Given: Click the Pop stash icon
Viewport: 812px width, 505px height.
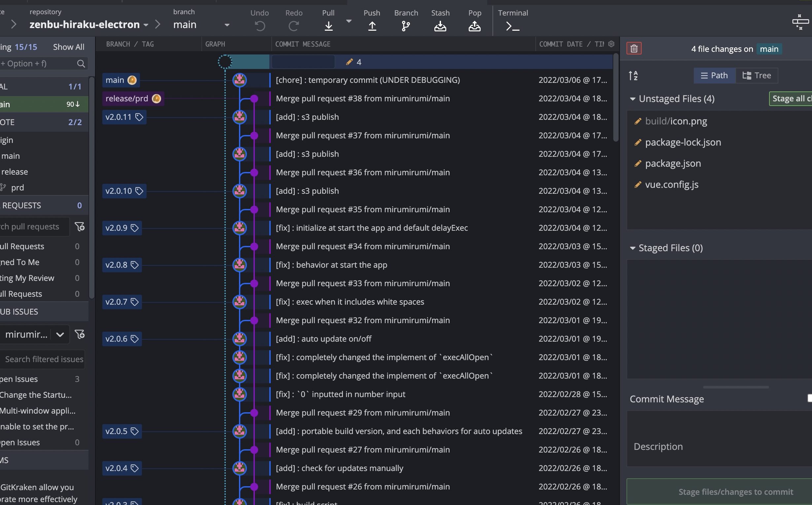Looking at the screenshot, I should pos(474,26).
